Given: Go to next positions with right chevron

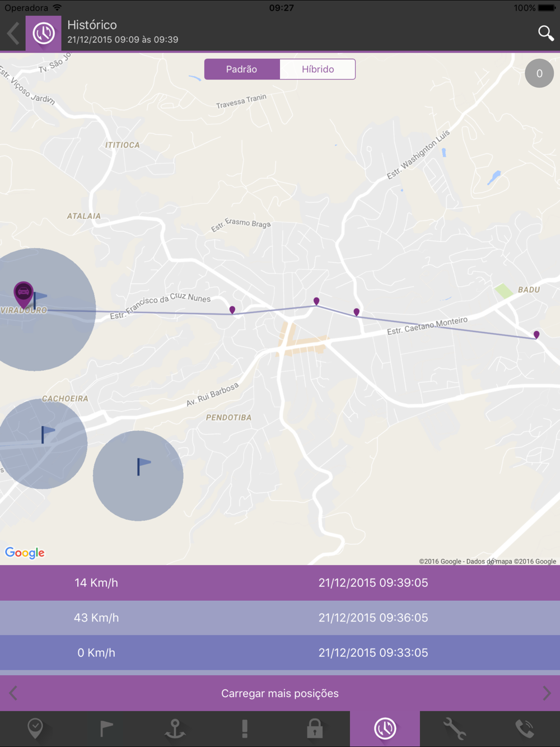Looking at the screenshot, I should click(x=547, y=693).
